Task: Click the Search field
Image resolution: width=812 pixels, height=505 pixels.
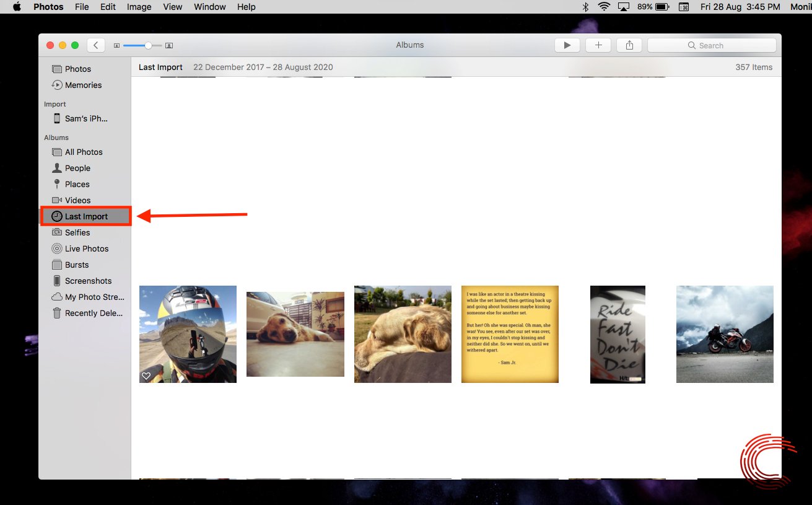Action: [712, 45]
